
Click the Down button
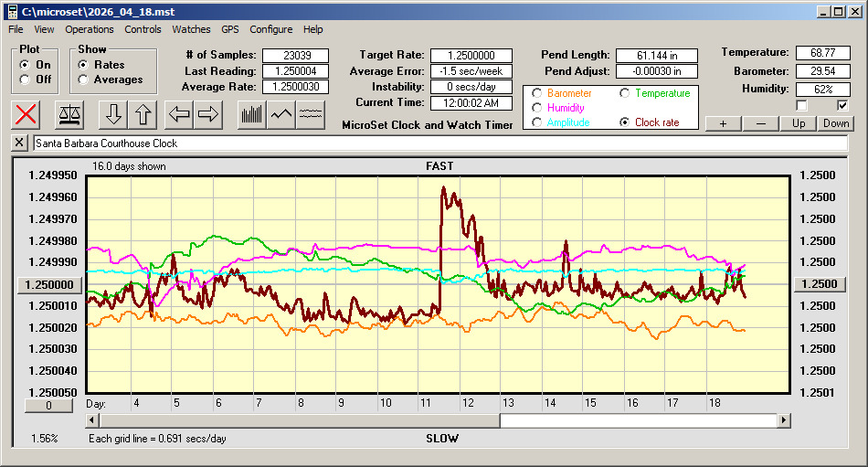click(x=835, y=123)
